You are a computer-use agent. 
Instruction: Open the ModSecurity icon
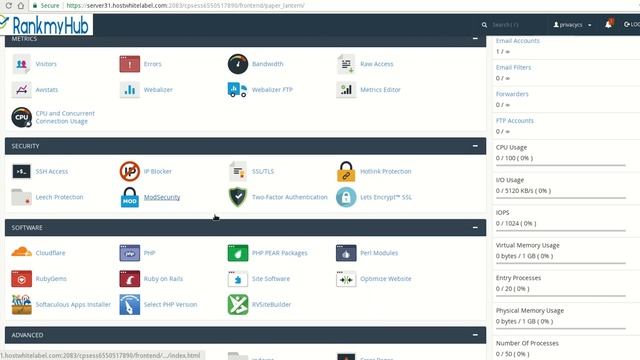129,197
